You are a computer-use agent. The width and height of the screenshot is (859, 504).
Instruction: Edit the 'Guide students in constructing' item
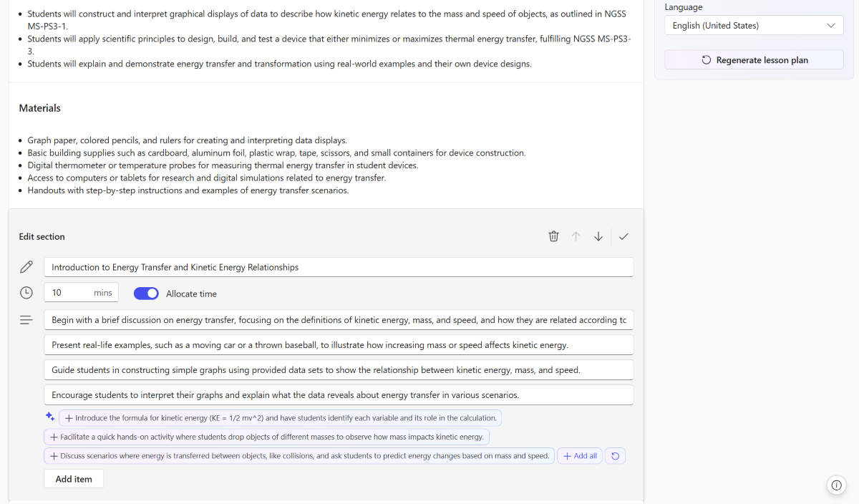point(339,370)
